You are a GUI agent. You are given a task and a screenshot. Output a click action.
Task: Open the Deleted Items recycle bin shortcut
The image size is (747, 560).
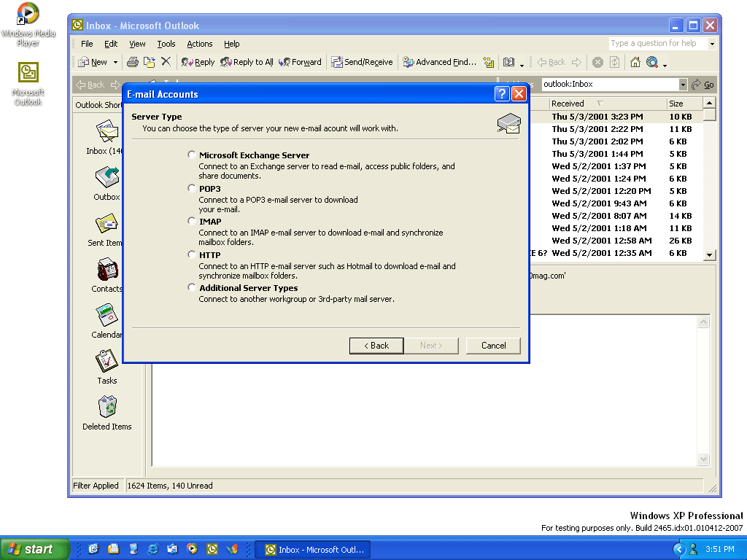point(107,407)
